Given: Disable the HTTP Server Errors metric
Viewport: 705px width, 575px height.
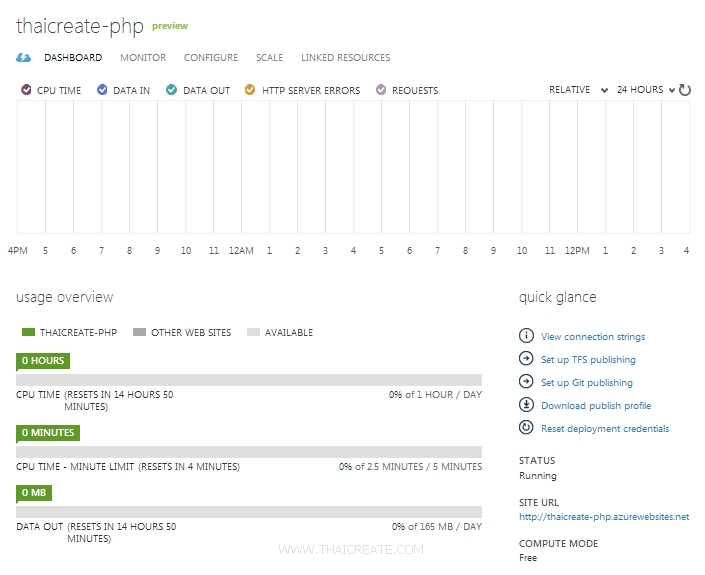Looking at the screenshot, I should tap(250, 90).
